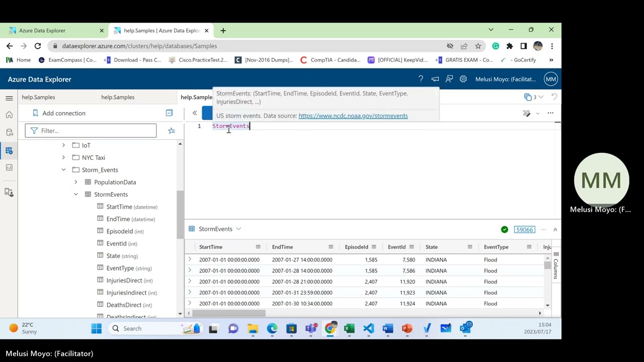Click the Add connection icon
The width and height of the screenshot is (644, 362).
(35, 113)
